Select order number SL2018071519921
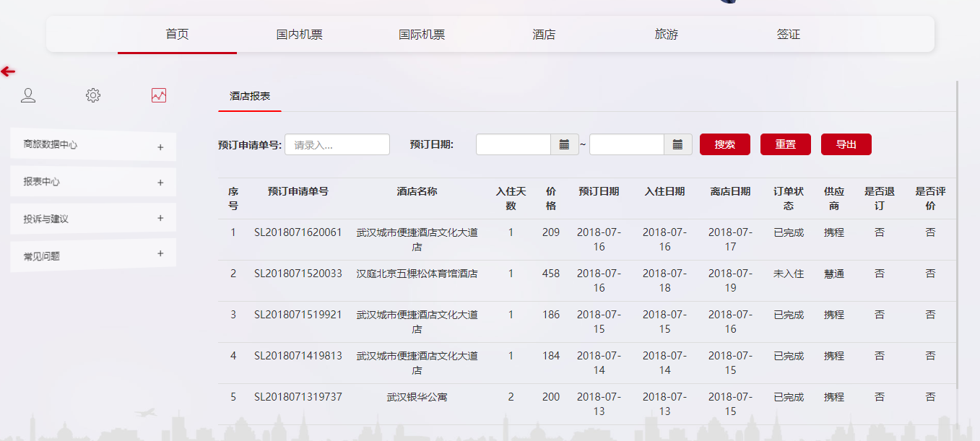 [x=298, y=315]
